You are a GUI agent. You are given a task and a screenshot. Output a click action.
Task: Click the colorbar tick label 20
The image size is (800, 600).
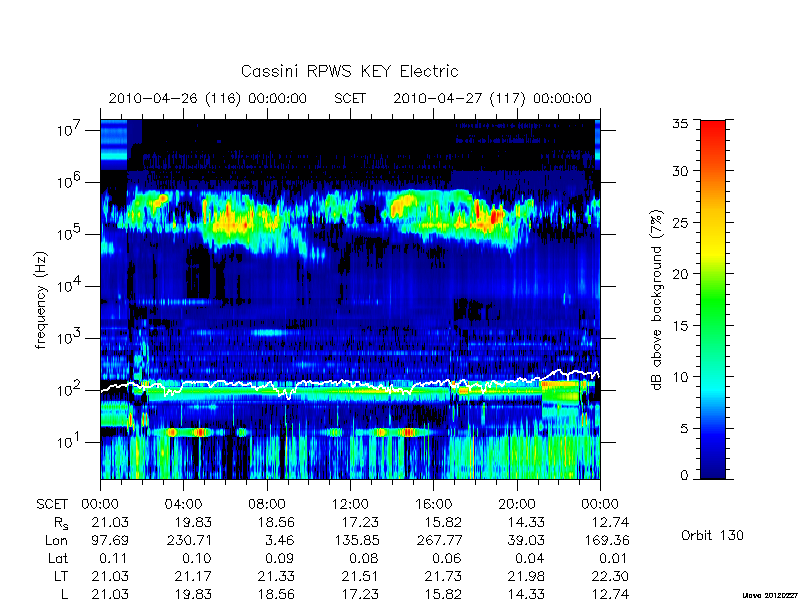point(681,273)
